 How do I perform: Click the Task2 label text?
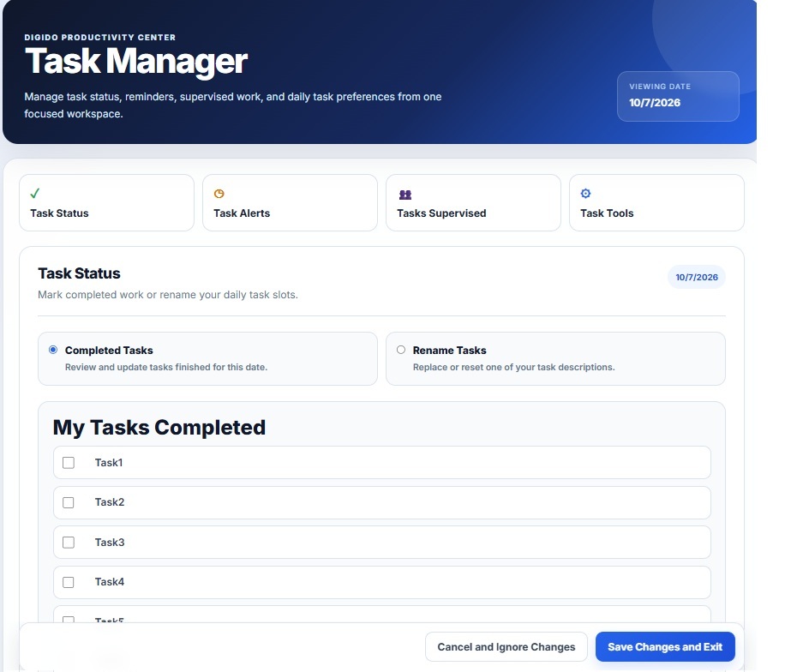[x=110, y=502]
